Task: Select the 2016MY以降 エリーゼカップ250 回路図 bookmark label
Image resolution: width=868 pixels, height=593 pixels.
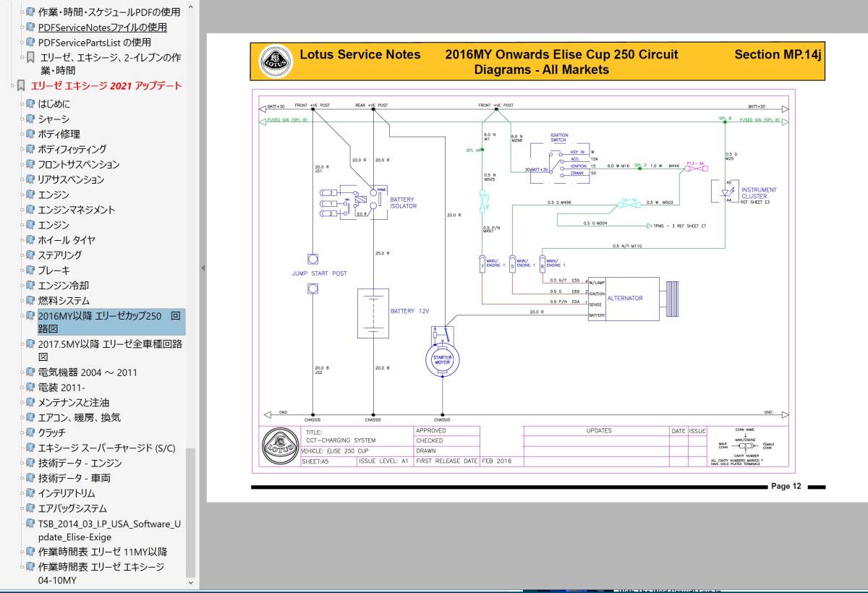Action: (110, 322)
